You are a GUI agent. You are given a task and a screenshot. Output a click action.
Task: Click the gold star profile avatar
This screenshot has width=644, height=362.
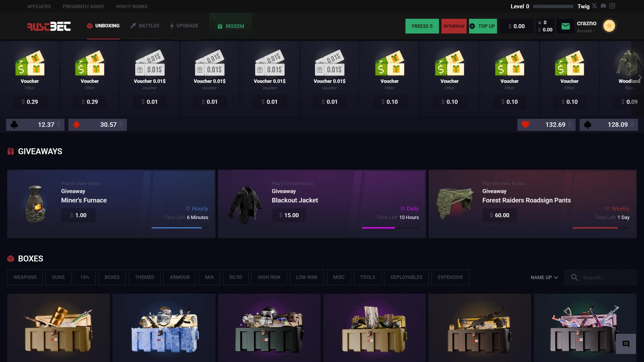click(609, 26)
